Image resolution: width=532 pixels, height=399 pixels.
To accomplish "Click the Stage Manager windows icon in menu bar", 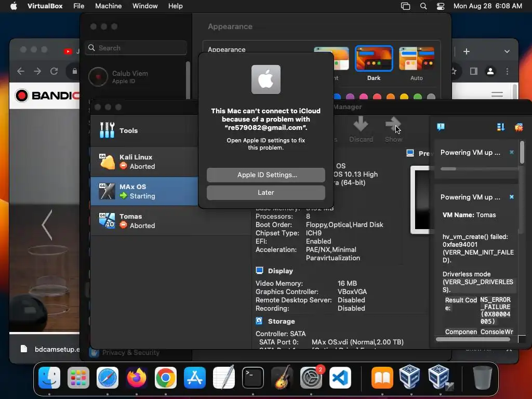I will (405, 6).
